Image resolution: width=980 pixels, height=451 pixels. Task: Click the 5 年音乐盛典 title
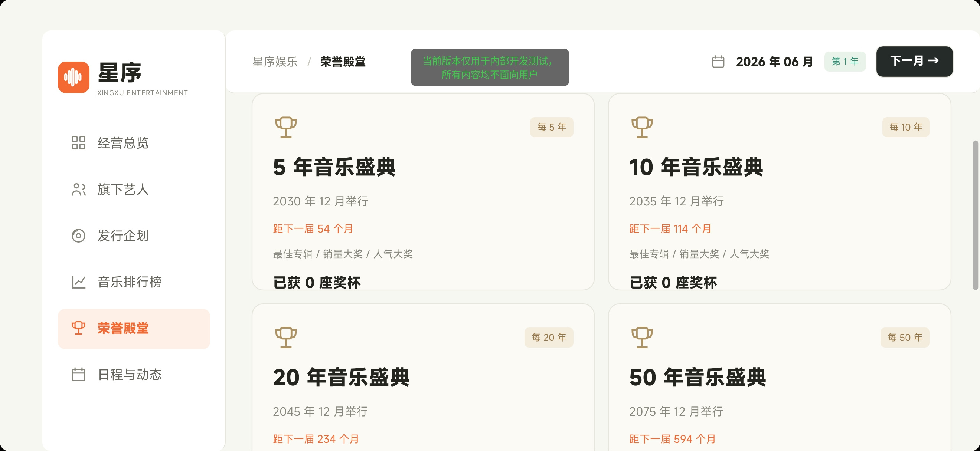click(334, 167)
